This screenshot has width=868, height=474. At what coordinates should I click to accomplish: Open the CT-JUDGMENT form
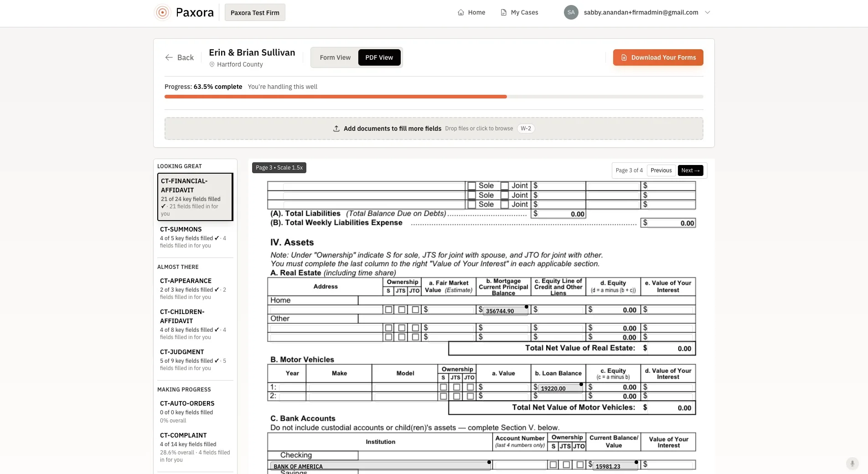195,360
